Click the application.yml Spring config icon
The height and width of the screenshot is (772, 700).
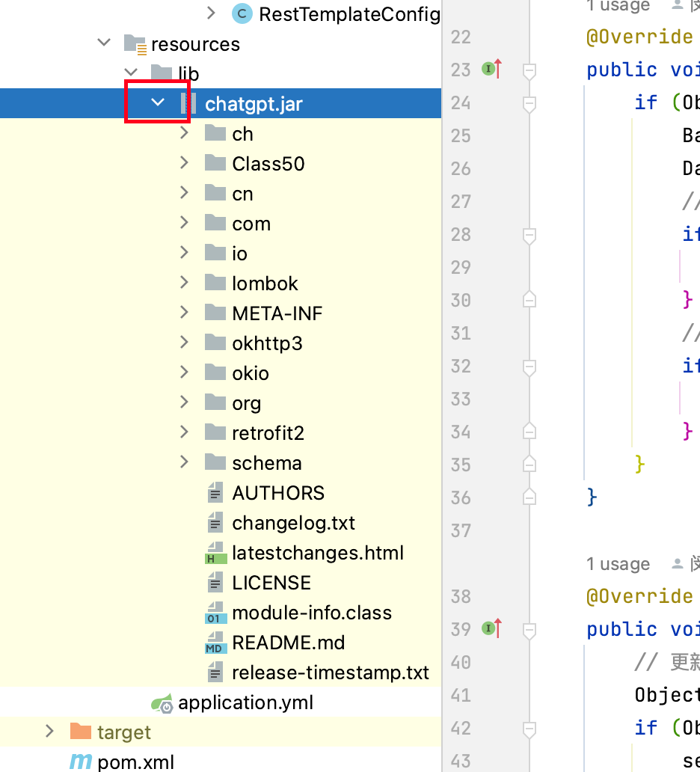(162, 702)
